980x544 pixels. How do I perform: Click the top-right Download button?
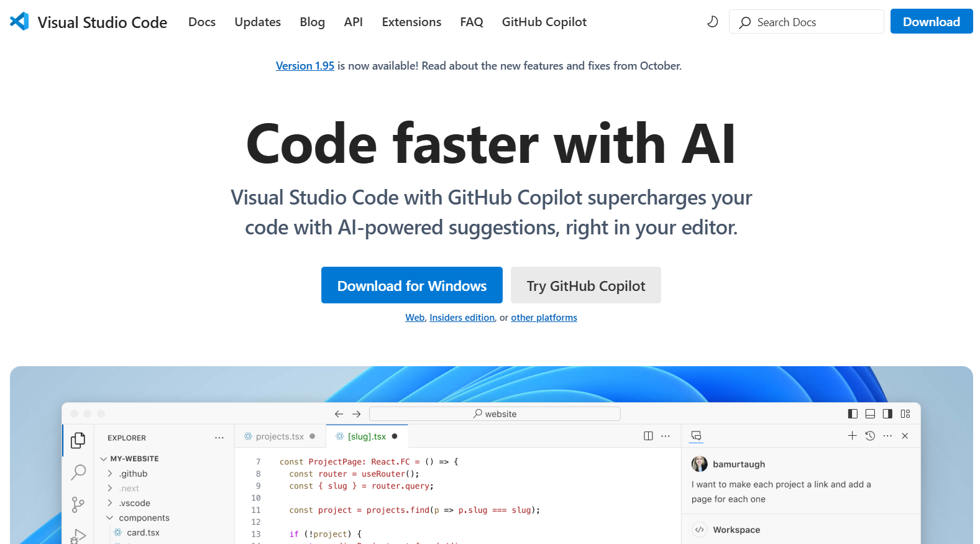931,22
